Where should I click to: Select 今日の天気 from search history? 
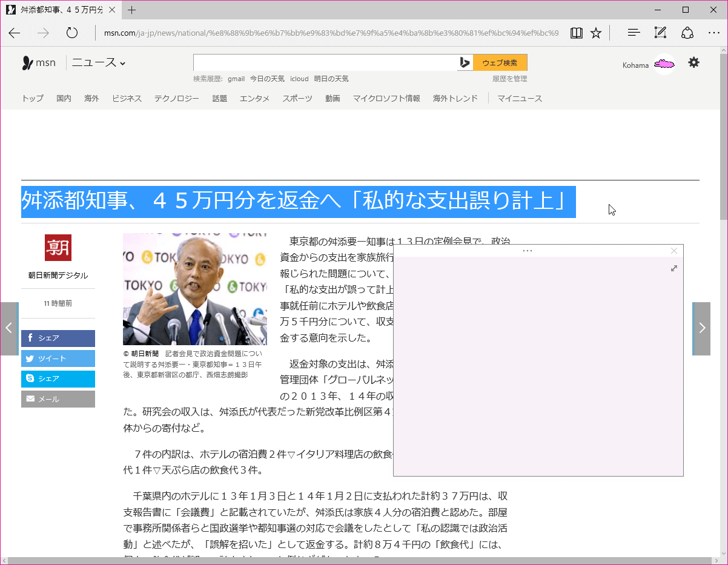point(267,79)
